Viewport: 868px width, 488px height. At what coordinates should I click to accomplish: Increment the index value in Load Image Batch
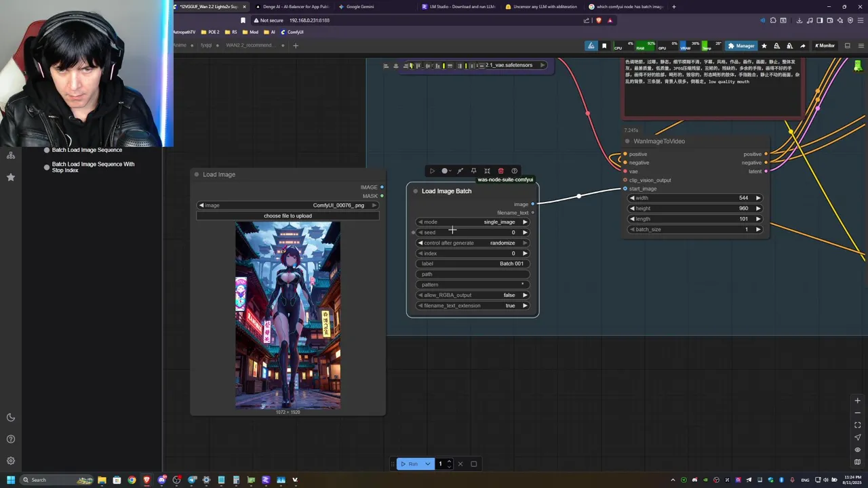(525, 253)
